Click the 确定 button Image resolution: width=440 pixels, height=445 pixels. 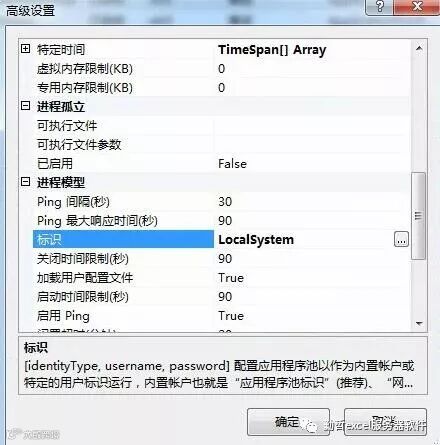(x=288, y=422)
